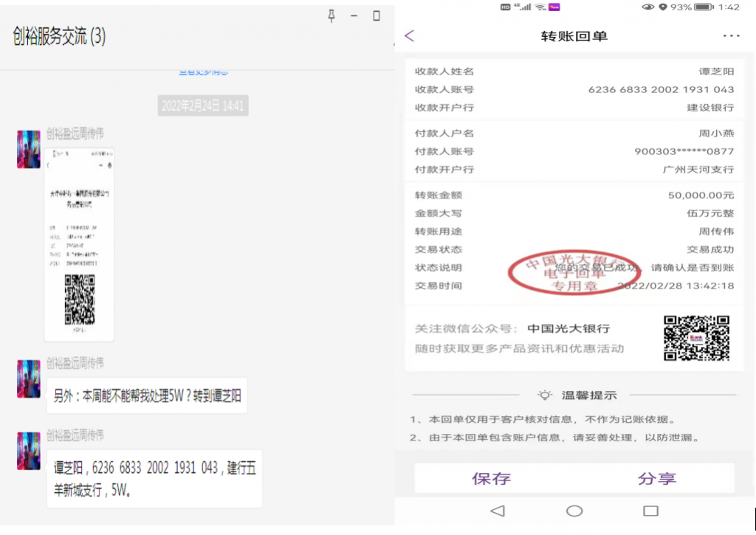
Task: Click the message asking to process 5W
Action: 147,396
